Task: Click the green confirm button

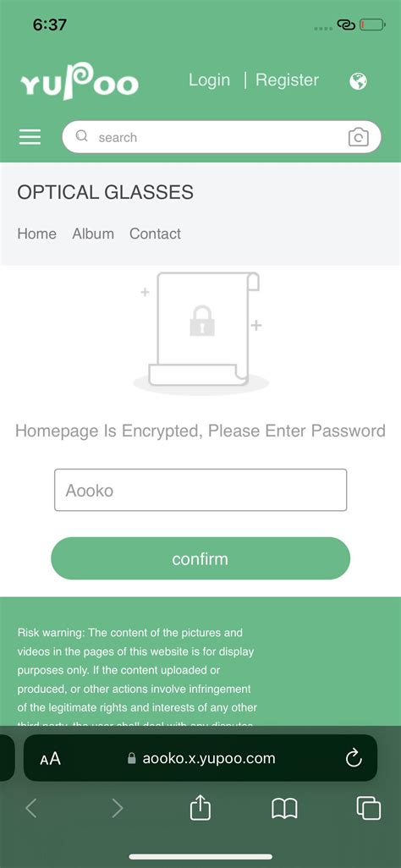Action: click(200, 558)
